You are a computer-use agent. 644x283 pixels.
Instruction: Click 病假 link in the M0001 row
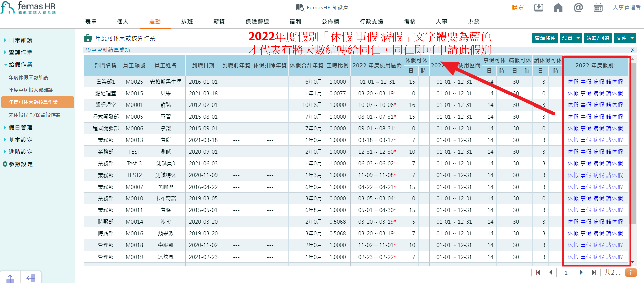tap(599, 105)
